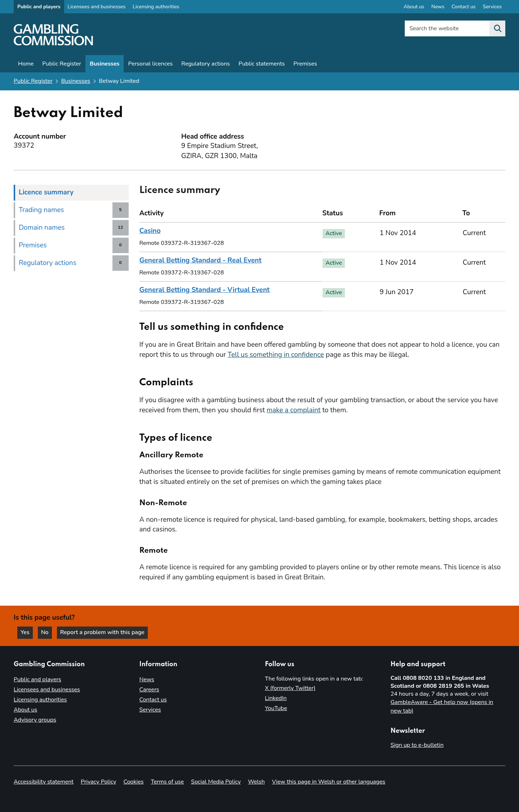This screenshot has height=812, width=519.
Task: Open footer Licensing authorities link
Action: pos(40,700)
